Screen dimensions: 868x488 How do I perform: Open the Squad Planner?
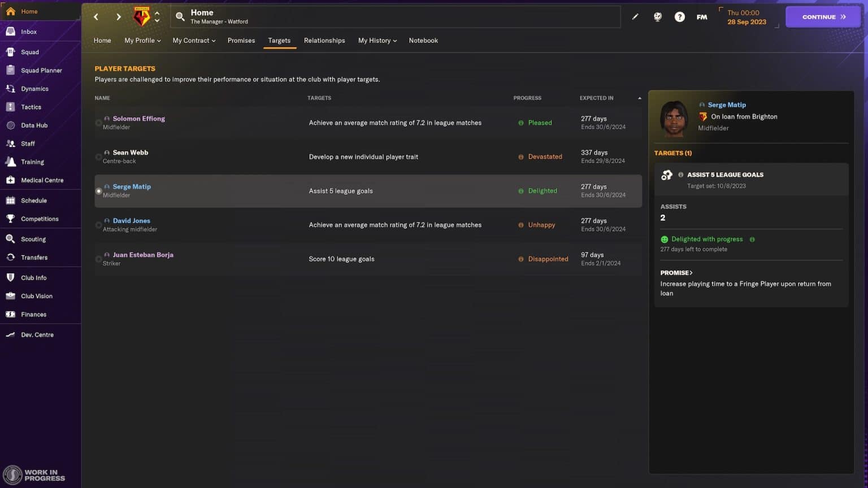pyautogui.click(x=41, y=70)
